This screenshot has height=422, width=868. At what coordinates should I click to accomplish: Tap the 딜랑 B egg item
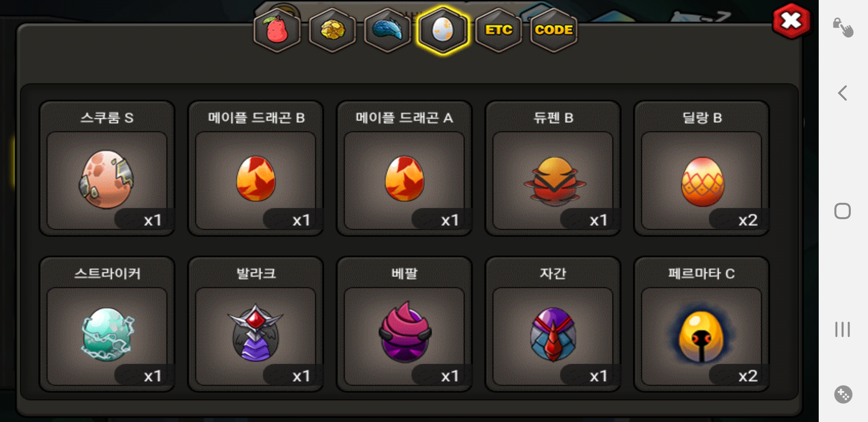(x=701, y=168)
